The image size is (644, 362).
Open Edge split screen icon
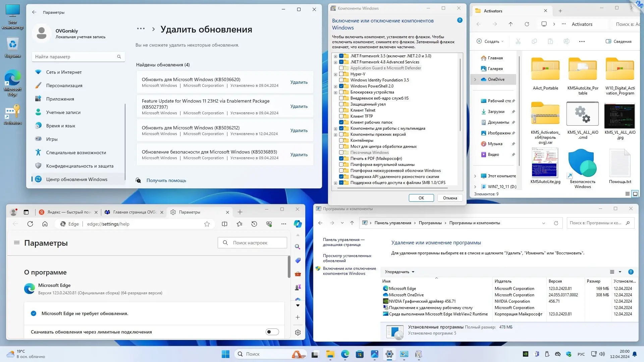coord(225,224)
